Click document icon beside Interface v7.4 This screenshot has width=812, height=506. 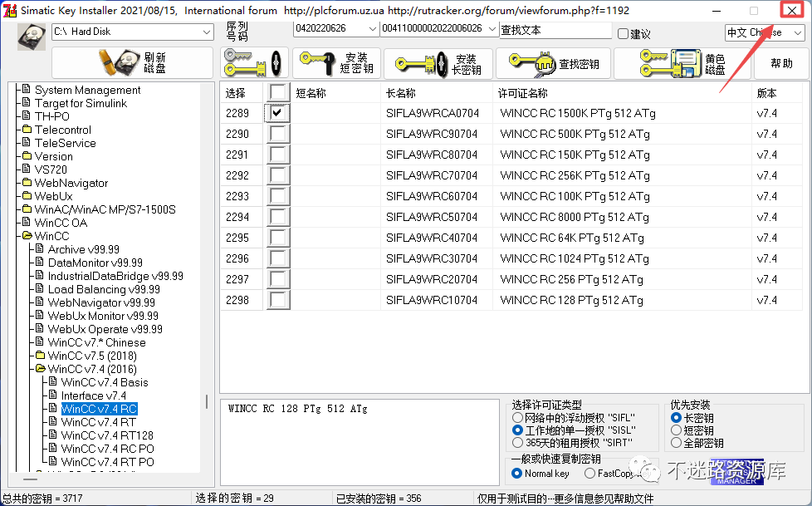click(x=53, y=395)
